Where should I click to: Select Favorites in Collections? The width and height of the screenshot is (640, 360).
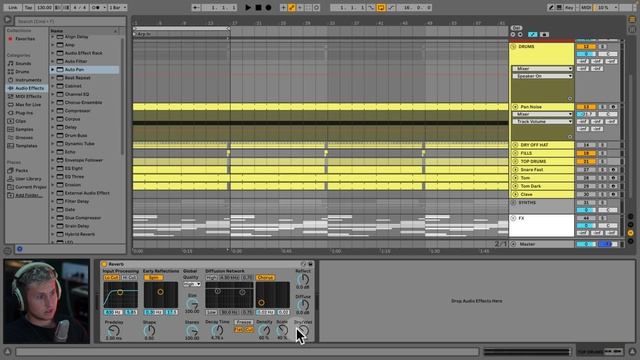24,39
